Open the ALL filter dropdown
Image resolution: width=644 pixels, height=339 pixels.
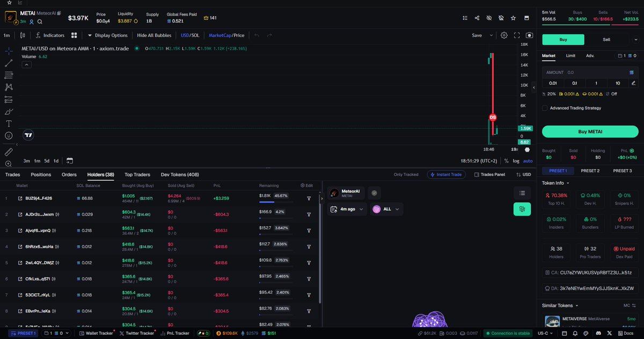tap(387, 209)
